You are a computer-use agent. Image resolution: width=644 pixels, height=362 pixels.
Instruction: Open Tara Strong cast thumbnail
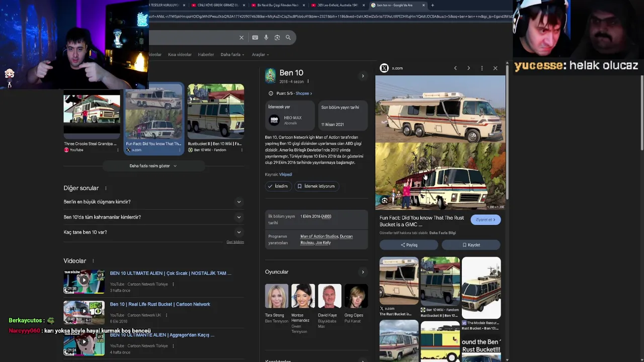click(277, 296)
